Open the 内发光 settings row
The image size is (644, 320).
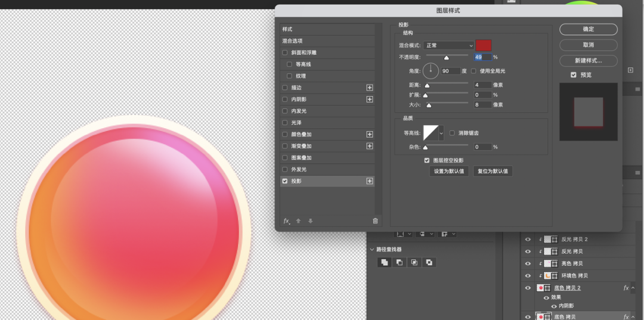pyautogui.click(x=327, y=111)
